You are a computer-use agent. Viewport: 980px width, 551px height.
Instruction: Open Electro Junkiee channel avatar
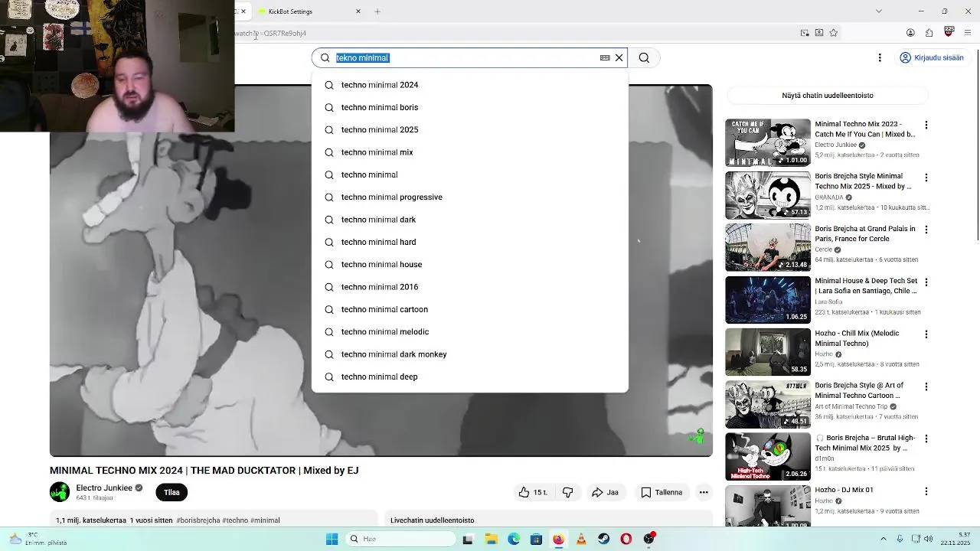(60, 492)
